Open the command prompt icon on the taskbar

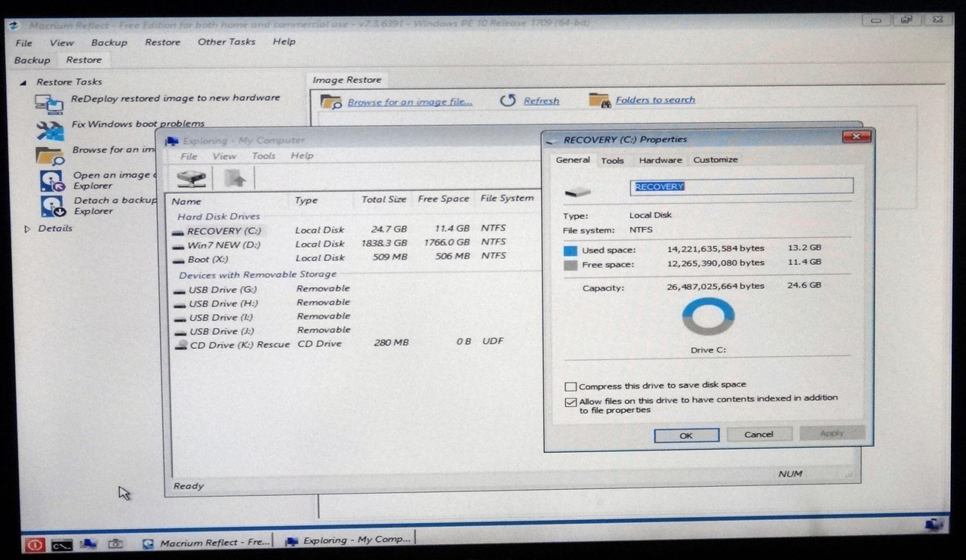point(62,543)
